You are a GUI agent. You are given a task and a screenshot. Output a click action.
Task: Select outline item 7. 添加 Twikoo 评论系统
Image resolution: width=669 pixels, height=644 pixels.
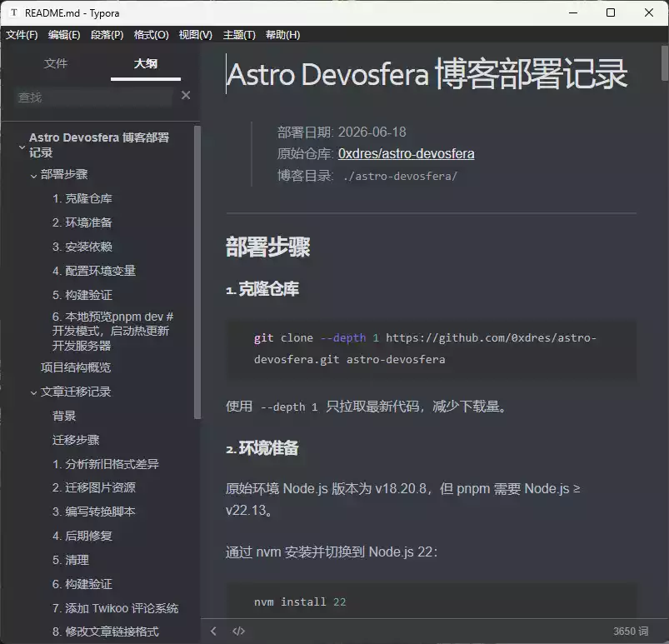[x=115, y=608]
